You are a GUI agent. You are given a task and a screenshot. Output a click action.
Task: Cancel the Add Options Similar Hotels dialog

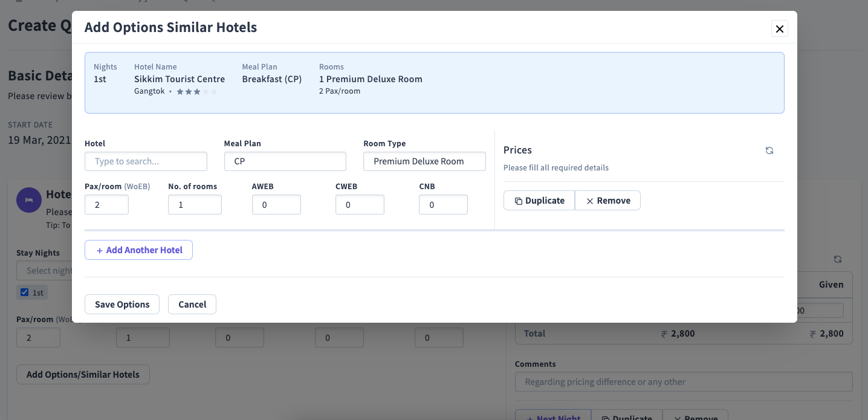(x=192, y=304)
